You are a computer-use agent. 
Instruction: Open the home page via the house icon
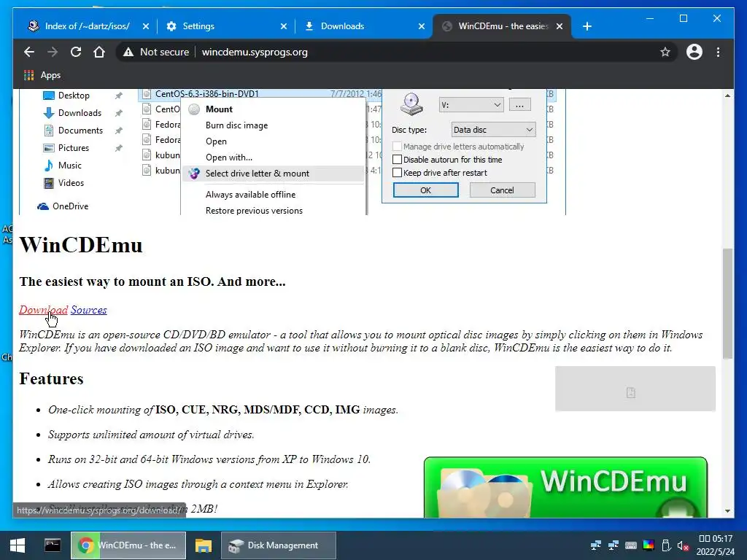point(99,52)
